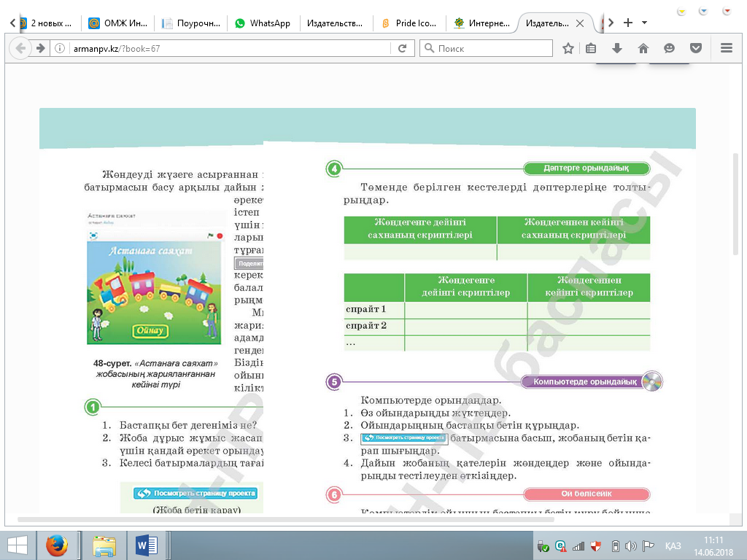
Task: Open the Action Center flag icon
Action: (x=648, y=546)
